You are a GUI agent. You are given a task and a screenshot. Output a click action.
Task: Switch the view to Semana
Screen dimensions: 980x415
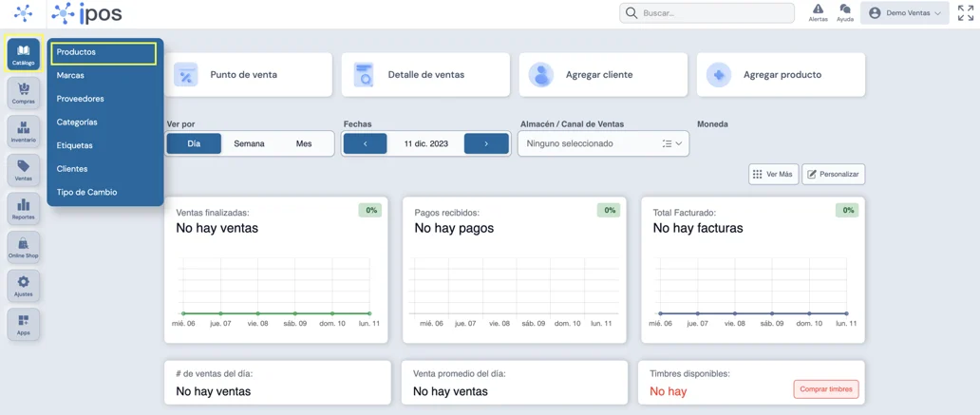point(249,143)
